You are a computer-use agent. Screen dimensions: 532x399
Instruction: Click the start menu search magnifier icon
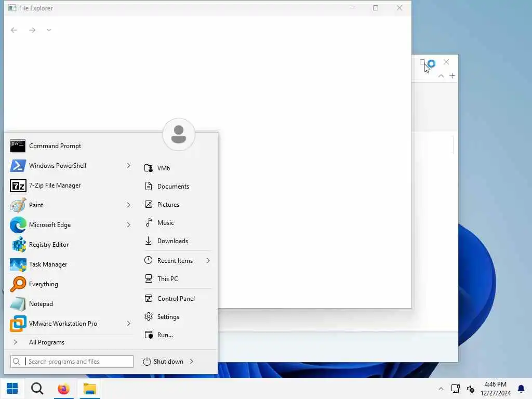[16, 362]
